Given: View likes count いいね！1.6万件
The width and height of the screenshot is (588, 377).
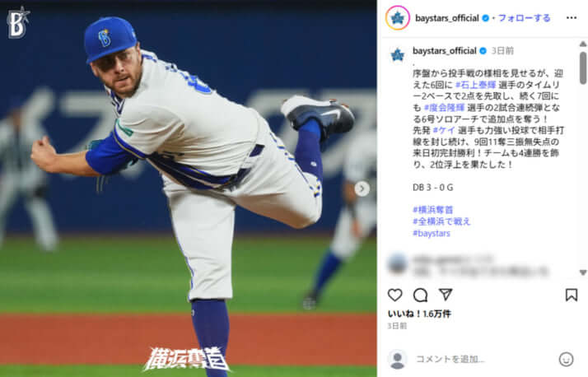Looking at the screenshot, I should (x=419, y=314).
